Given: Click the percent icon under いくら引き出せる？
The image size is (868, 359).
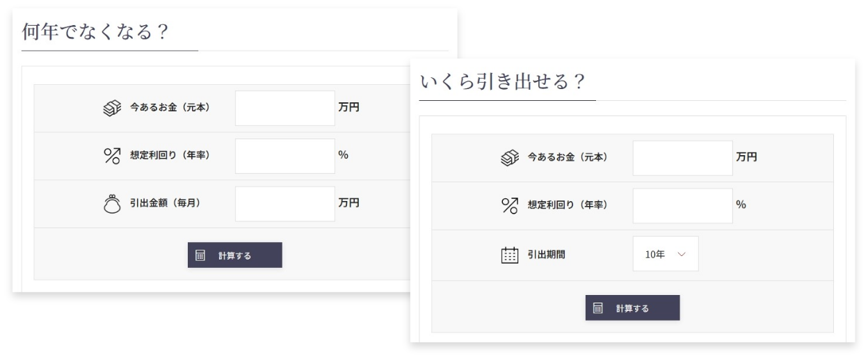Looking at the screenshot, I should pos(509,205).
